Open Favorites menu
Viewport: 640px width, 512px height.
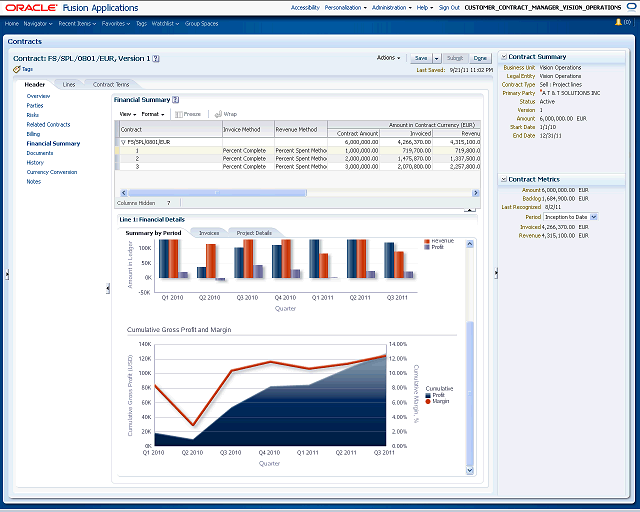click(x=116, y=24)
